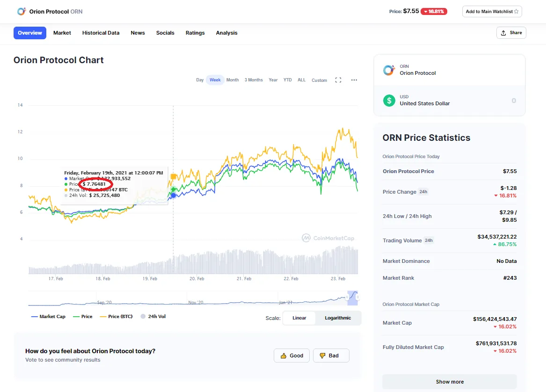Open the Market tab
546x392 pixels.
coord(62,33)
